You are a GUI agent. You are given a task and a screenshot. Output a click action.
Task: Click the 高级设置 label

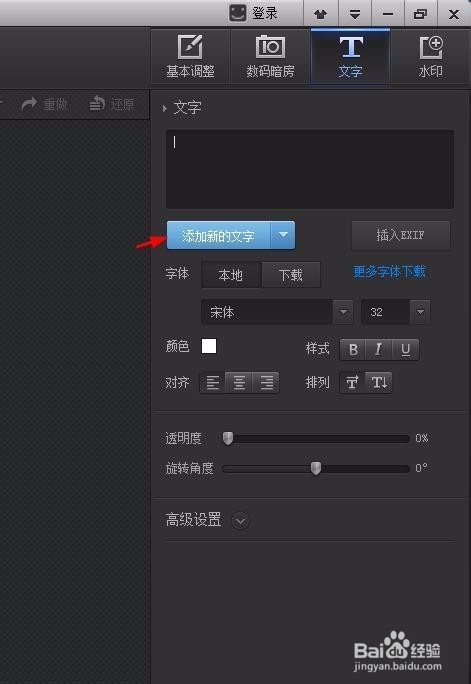(193, 520)
